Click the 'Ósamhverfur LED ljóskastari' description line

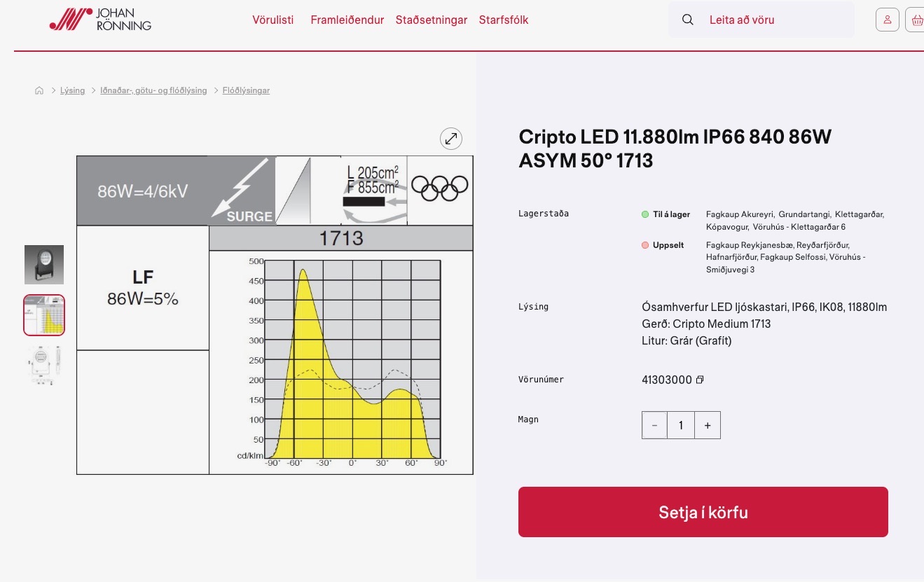(x=764, y=307)
